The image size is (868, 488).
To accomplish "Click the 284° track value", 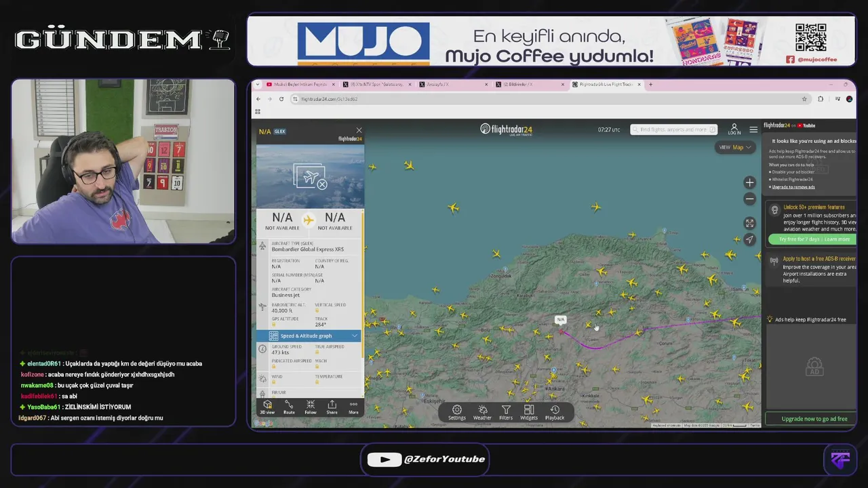I will pos(320,325).
